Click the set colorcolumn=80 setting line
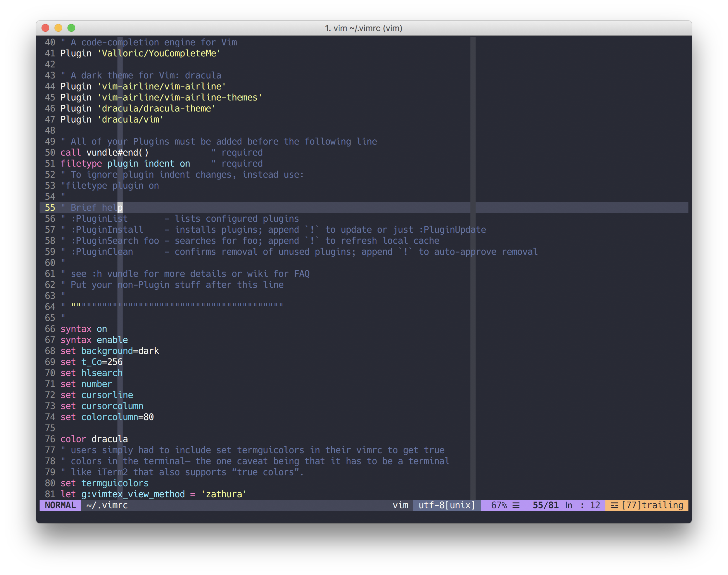 tap(107, 417)
